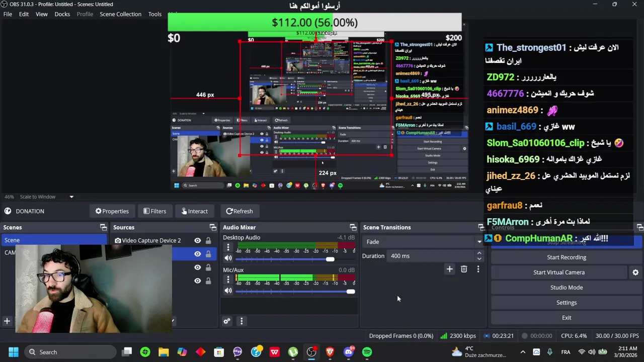Open Windows Start menu
This screenshot has width=644, height=362.
click(14, 352)
